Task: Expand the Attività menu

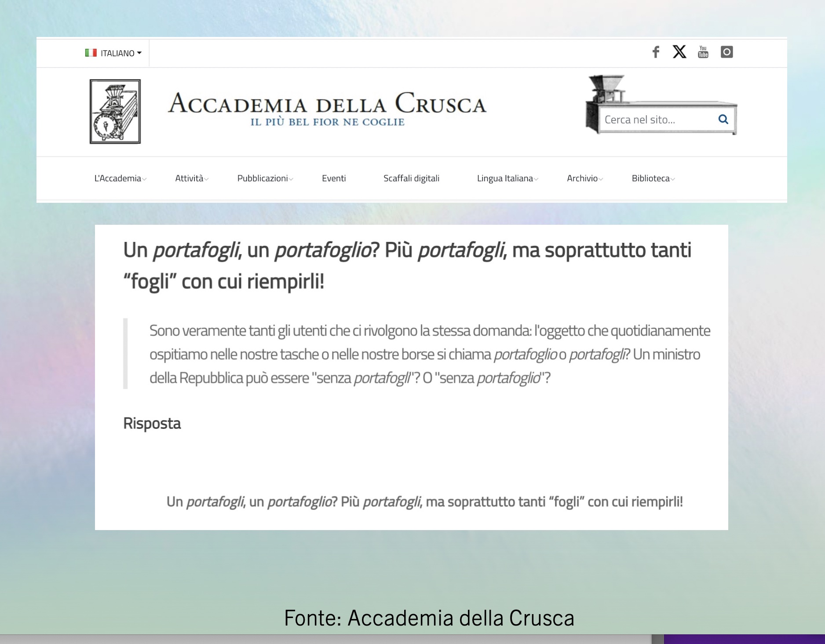Action: tap(192, 178)
